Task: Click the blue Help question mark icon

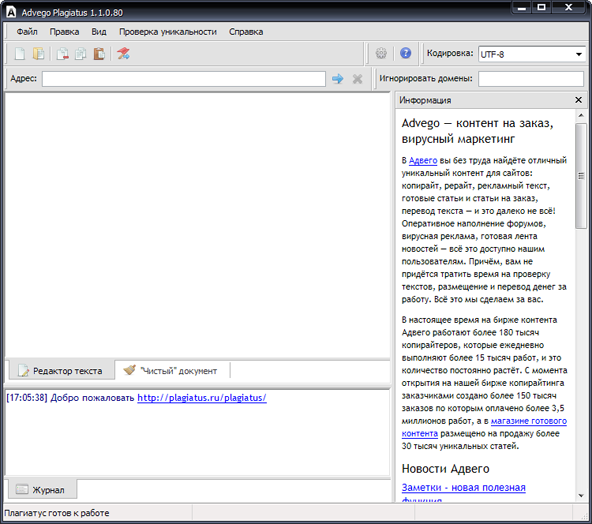Action: click(x=405, y=53)
